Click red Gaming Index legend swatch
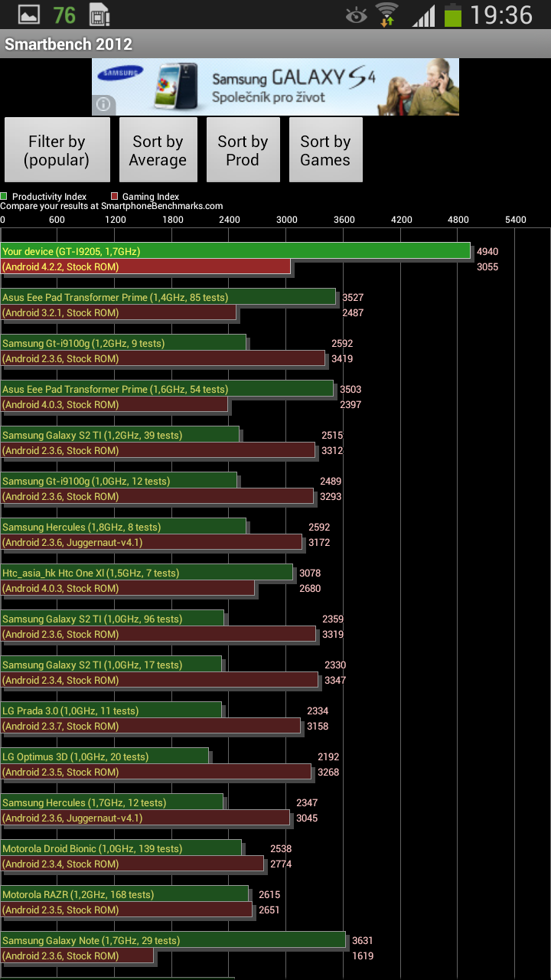The width and height of the screenshot is (551, 980). 115,197
